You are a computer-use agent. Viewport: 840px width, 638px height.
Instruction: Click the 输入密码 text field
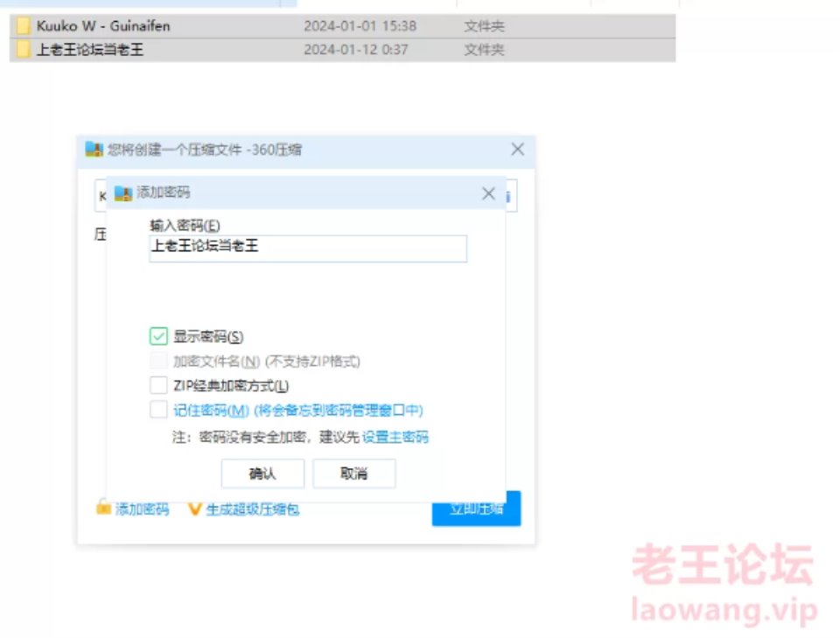point(308,249)
